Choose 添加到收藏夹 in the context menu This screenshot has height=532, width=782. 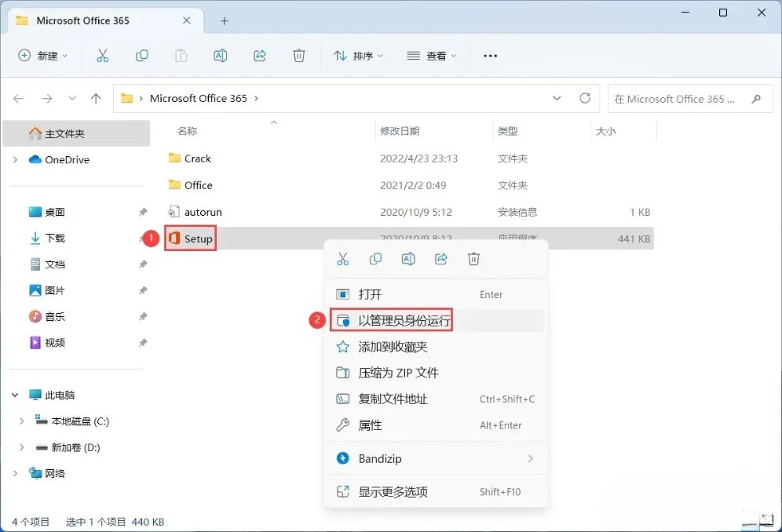click(436, 347)
